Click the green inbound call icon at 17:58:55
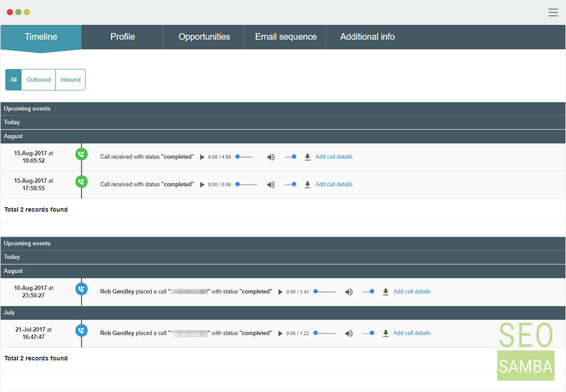The height and width of the screenshot is (392, 566). point(82,182)
